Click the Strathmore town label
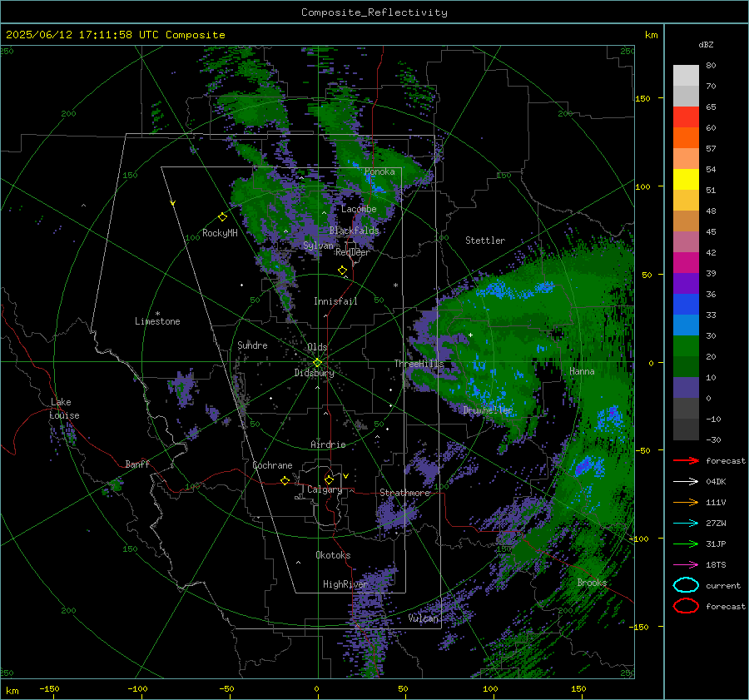This screenshot has height=700, width=749. coord(404,493)
